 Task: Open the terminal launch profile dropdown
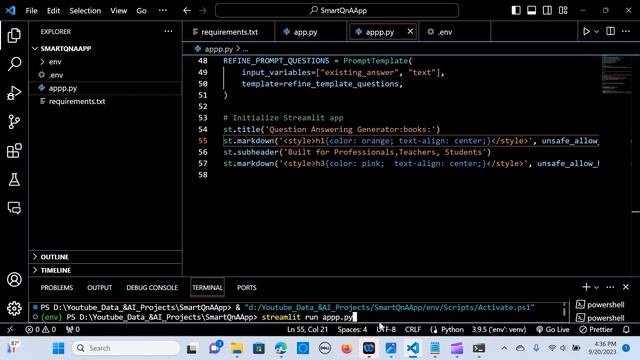596,287
